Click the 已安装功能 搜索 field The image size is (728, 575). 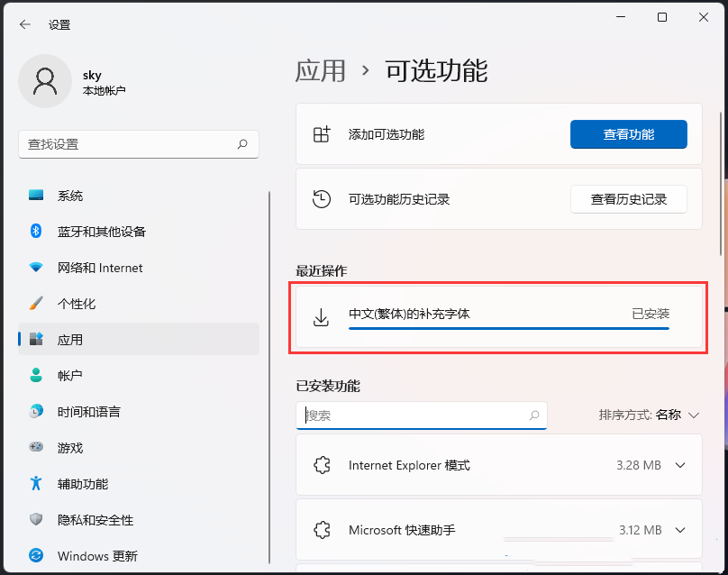[x=421, y=415]
